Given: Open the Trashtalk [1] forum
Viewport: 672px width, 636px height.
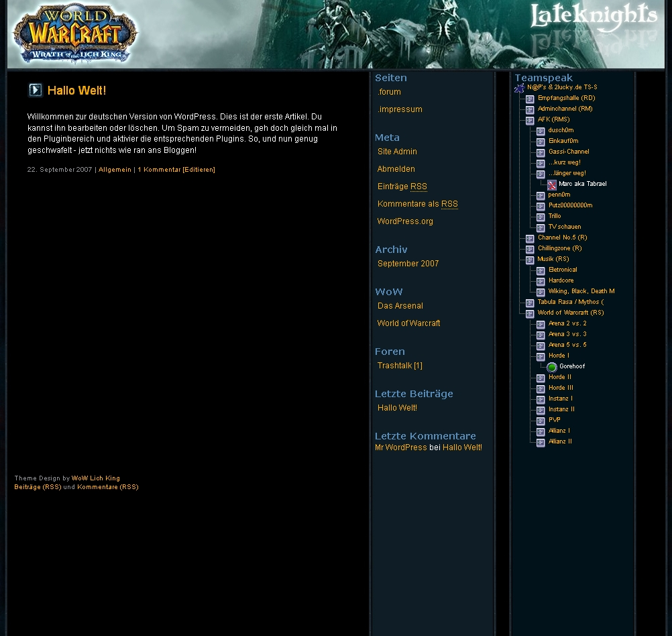Looking at the screenshot, I should 400,366.
